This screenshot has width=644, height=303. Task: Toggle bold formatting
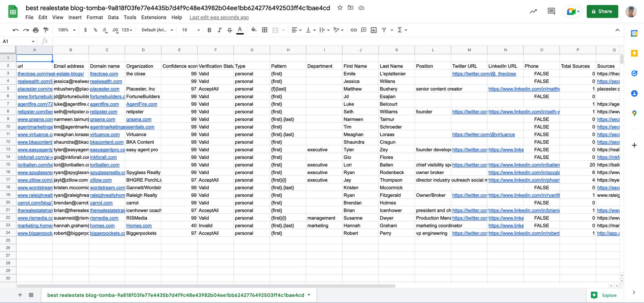pos(209,30)
